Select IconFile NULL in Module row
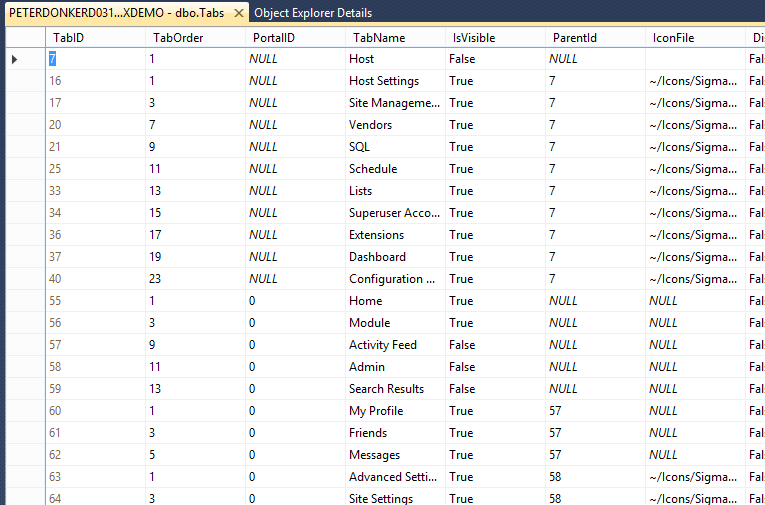 pyautogui.click(x=695, y=323)
